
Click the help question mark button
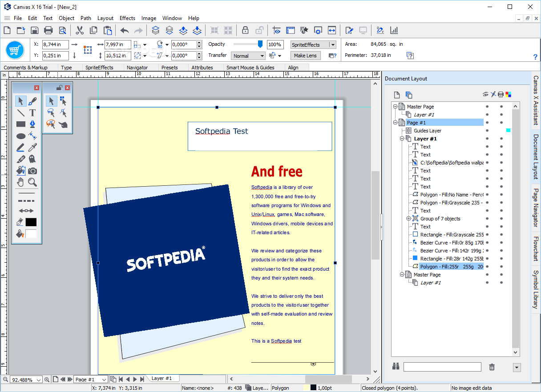pos(535,57)
